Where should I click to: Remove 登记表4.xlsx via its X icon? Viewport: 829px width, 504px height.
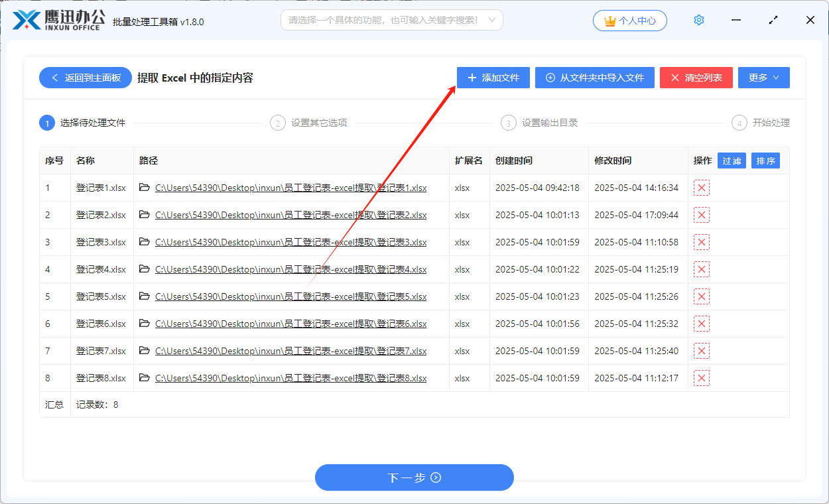(701, 269)
